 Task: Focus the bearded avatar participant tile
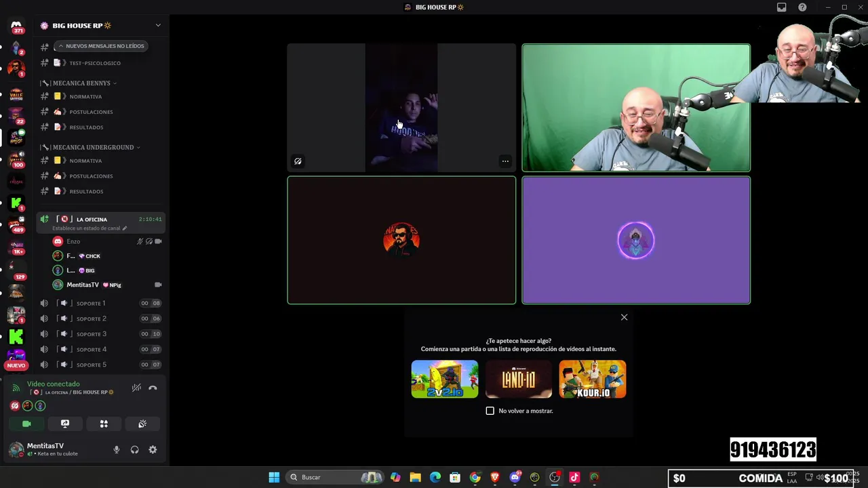coord(401,240)
